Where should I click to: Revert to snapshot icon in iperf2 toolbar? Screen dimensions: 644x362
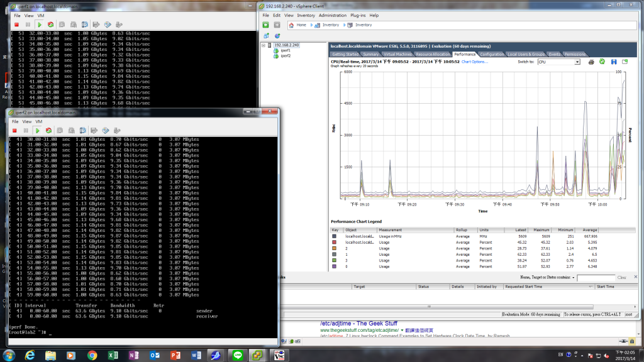[x=72, y=131]
